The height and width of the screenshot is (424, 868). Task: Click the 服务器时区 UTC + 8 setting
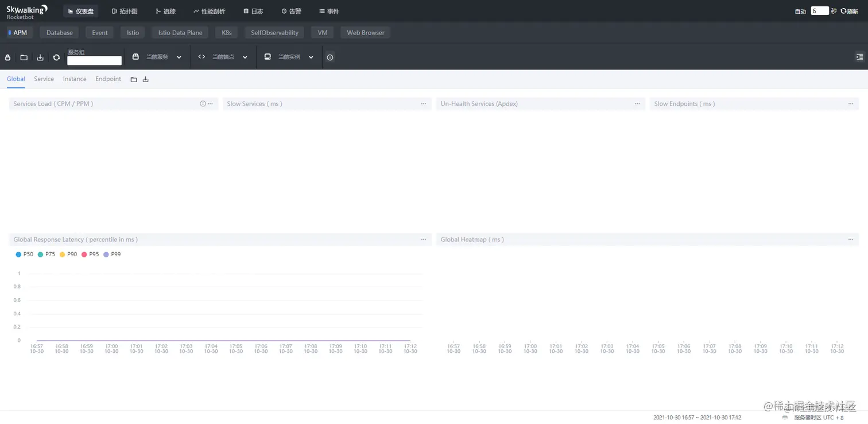(x=819, y=418)
